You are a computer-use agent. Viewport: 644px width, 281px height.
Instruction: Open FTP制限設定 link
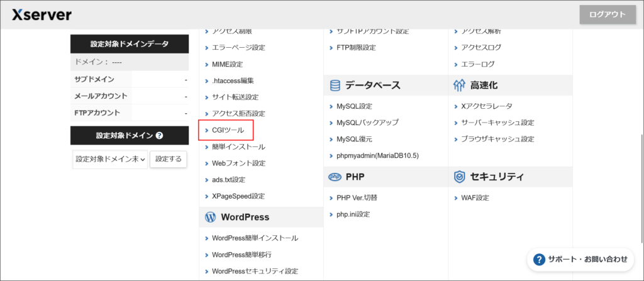point(356,48)
